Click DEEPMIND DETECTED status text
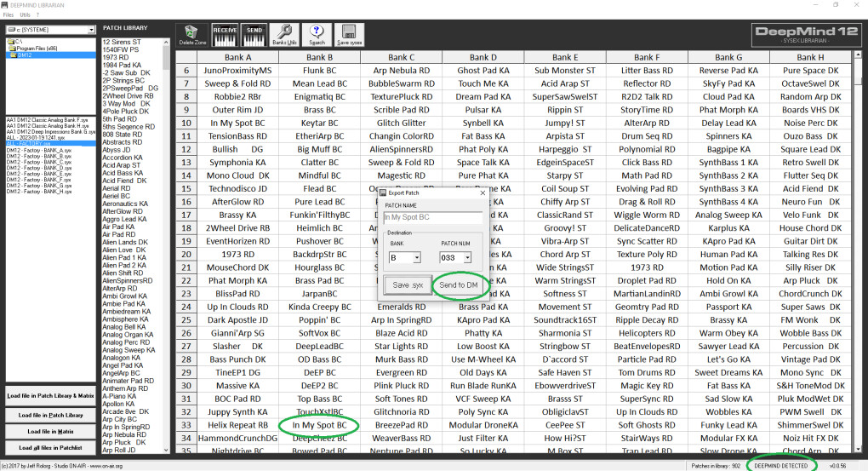868x471 pixels. coord(780,466)
